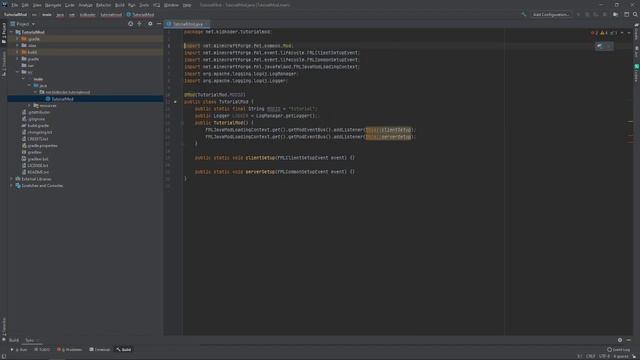
Task: Expand External Libraries node
Action: (11, 179)
